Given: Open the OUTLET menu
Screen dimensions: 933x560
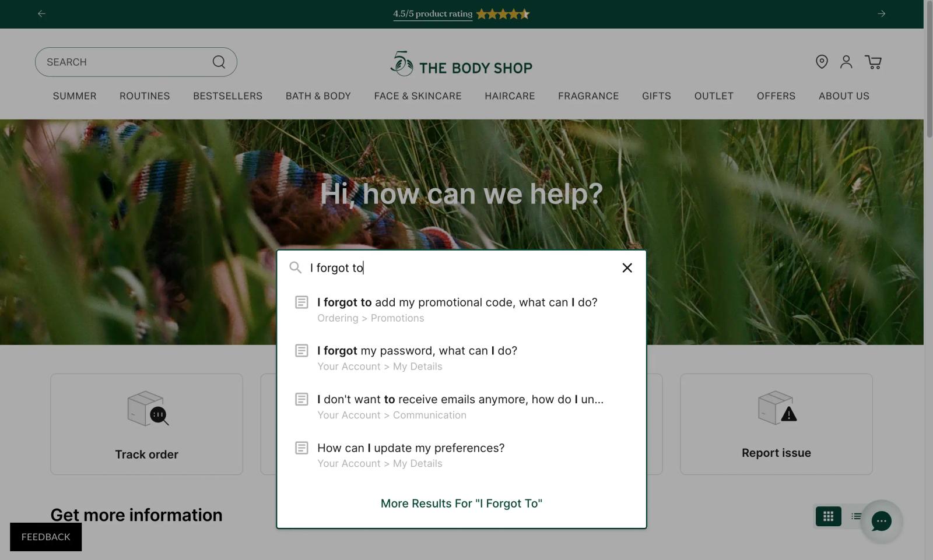Looking at the screenshot, I should [714, 96].
